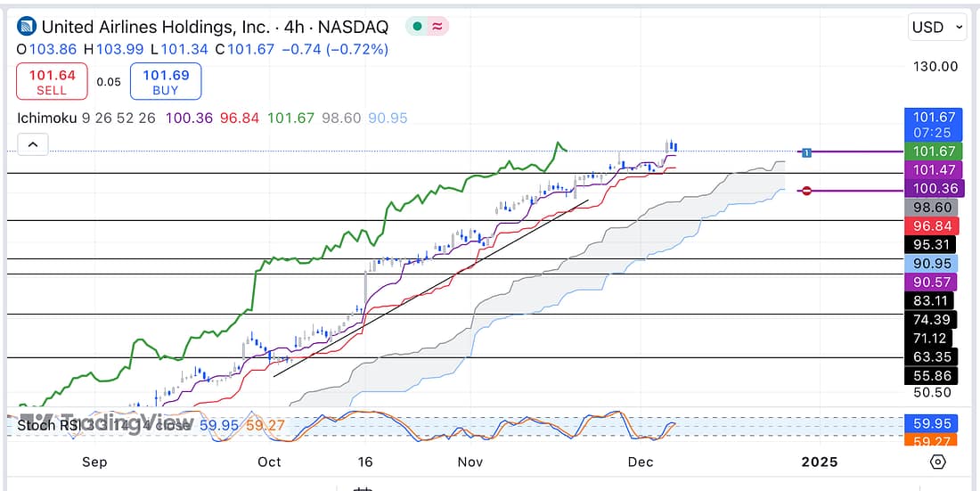Select the Ichimoku indicator legend label
The height and width of the screenshot is (491, 980).
(46, 118)
